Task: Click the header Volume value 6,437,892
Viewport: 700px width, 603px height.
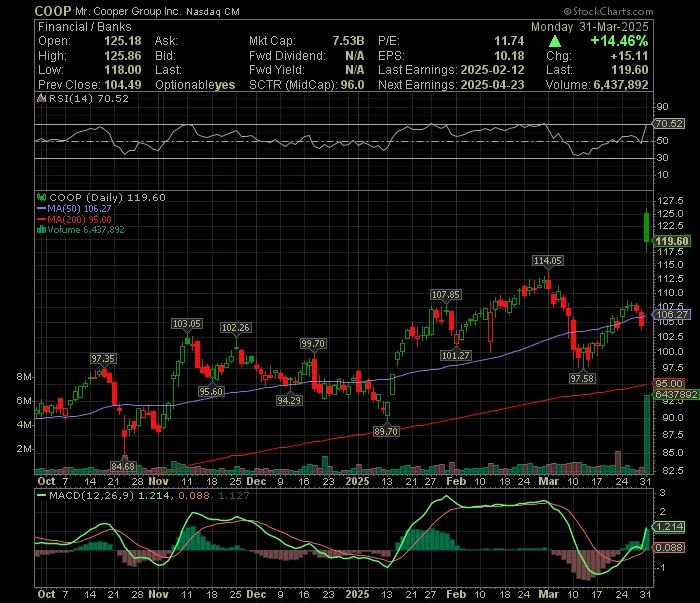Action: (621, 85)
